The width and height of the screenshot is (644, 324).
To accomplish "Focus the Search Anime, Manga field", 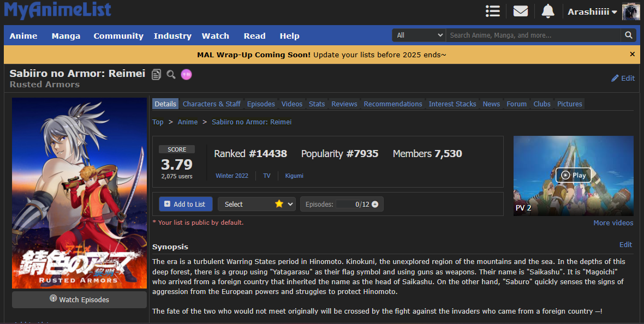I will 534,35.
